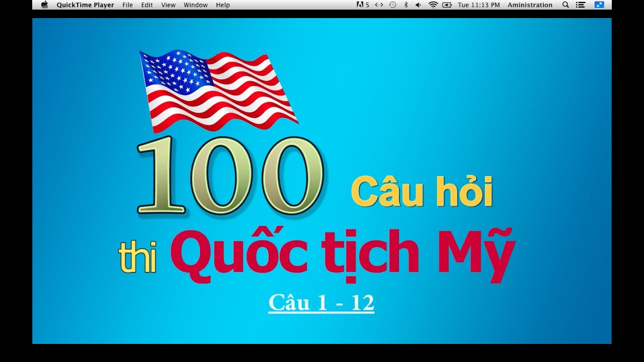
Task: Click the underlined 'Câu 1 - 12' text
Action: coord(321,303)
